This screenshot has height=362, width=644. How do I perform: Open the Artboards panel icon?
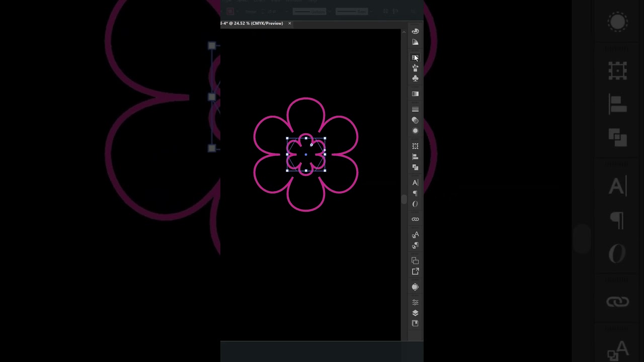pyautogui.click(x=415, y=260)
